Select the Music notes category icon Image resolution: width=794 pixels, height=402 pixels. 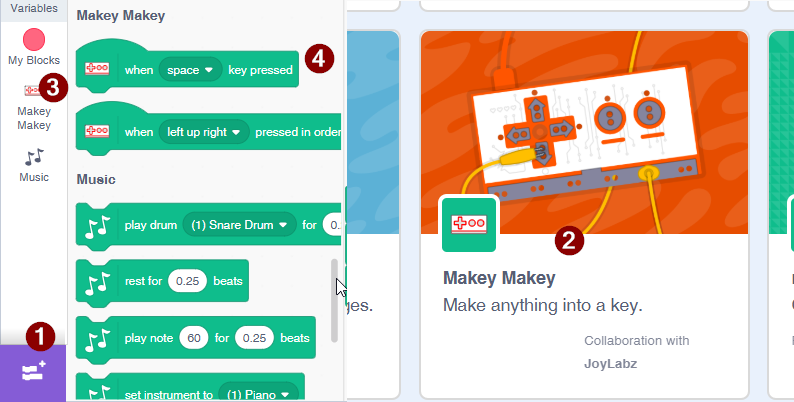point(34,157)
